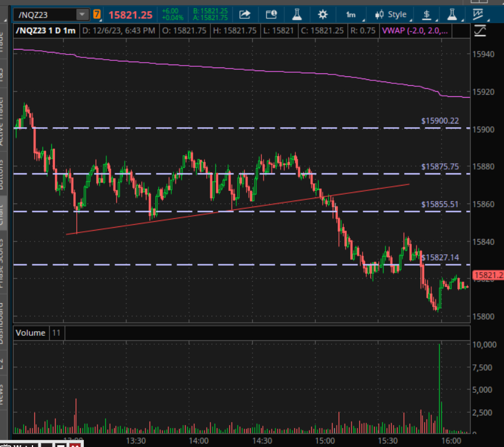Open the /NQZ23 symbol dropdown arrow
Screen dimensions: 504x447
pyautogui.click(x=82, y=14)
